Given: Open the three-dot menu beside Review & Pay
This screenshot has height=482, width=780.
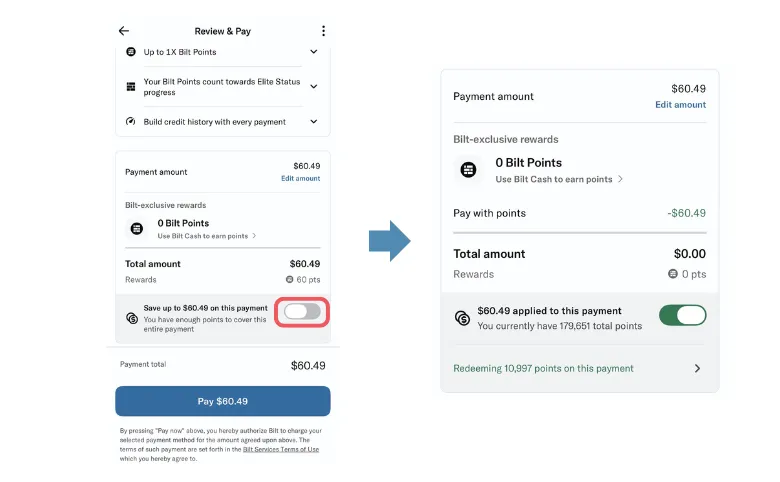Looking at the screenshot, I should click(x=323, y=31).
